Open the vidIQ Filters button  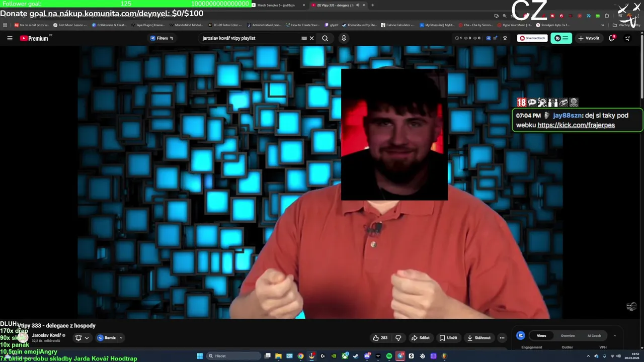[x=162, y=38]
